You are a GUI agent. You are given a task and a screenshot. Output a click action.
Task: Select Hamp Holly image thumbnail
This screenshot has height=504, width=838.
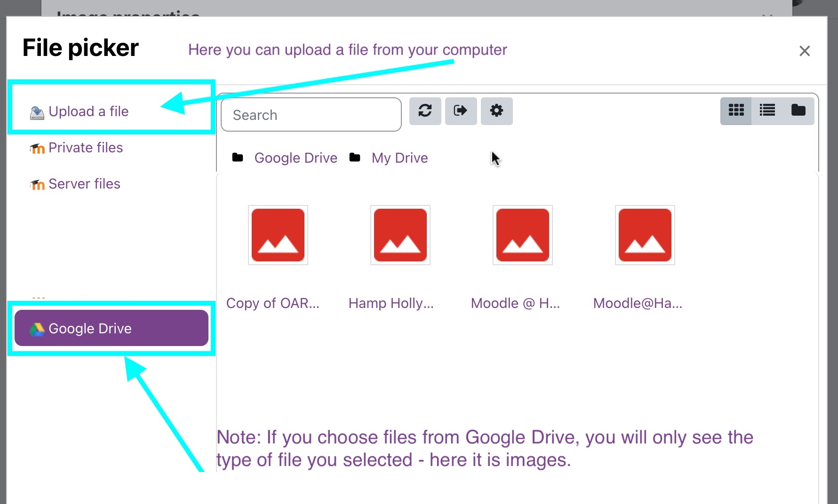(400, 235)
